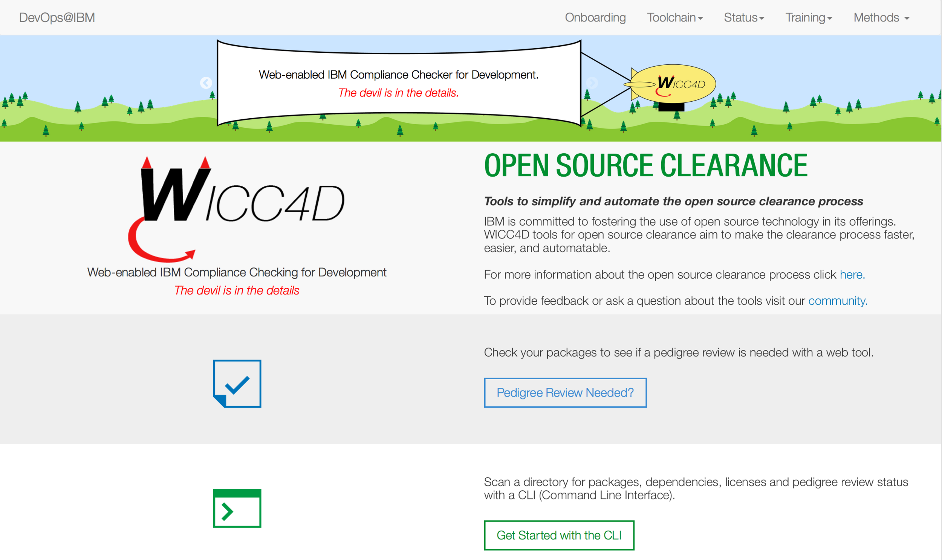Click the green command-line terminal icon
942x560 pixels.
237,508
